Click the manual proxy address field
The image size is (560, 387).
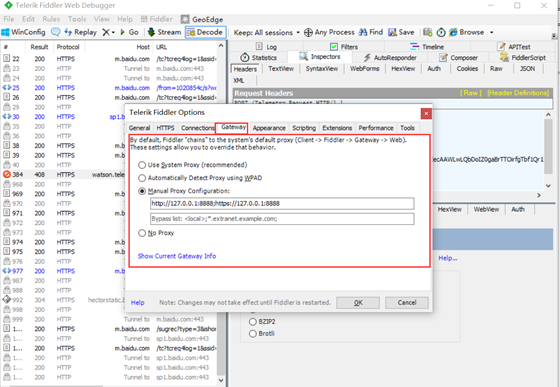pos(282,203)
